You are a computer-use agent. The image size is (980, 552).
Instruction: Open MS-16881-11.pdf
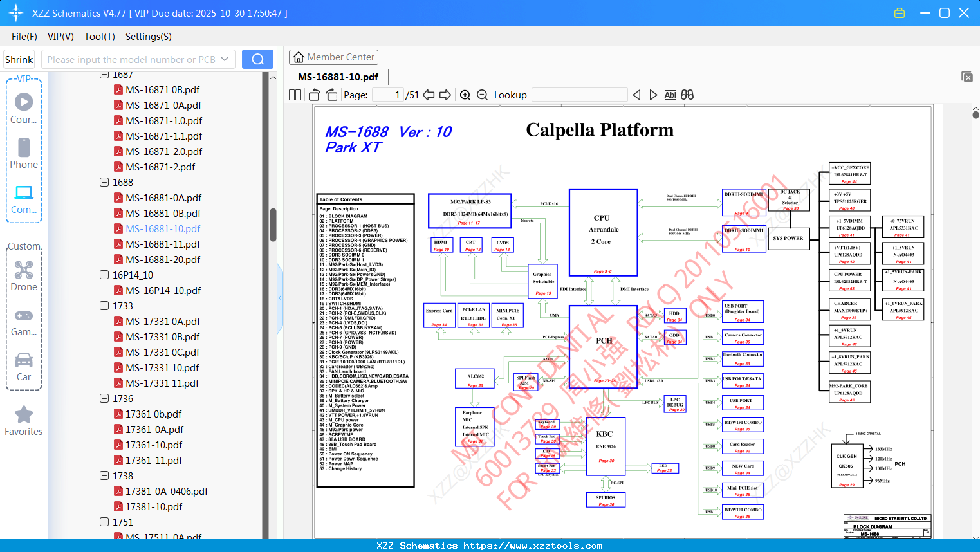[x=163, y=244]
